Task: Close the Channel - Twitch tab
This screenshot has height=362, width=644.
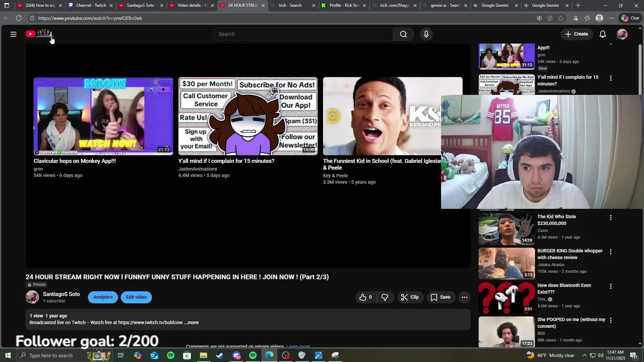Action: click(111, 6)
